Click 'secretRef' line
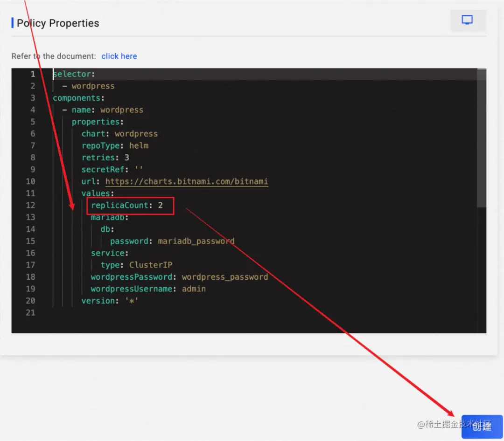 pos(112,169)
